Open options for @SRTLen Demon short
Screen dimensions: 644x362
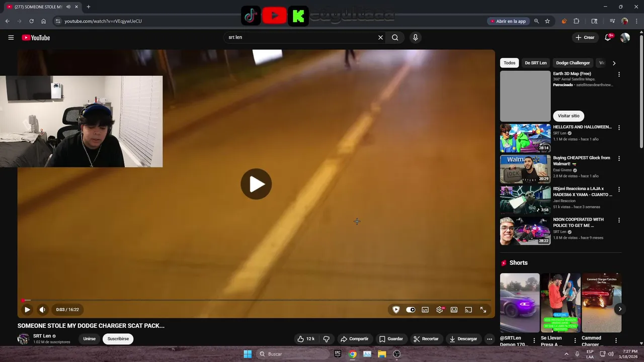[x=534, y=340]
